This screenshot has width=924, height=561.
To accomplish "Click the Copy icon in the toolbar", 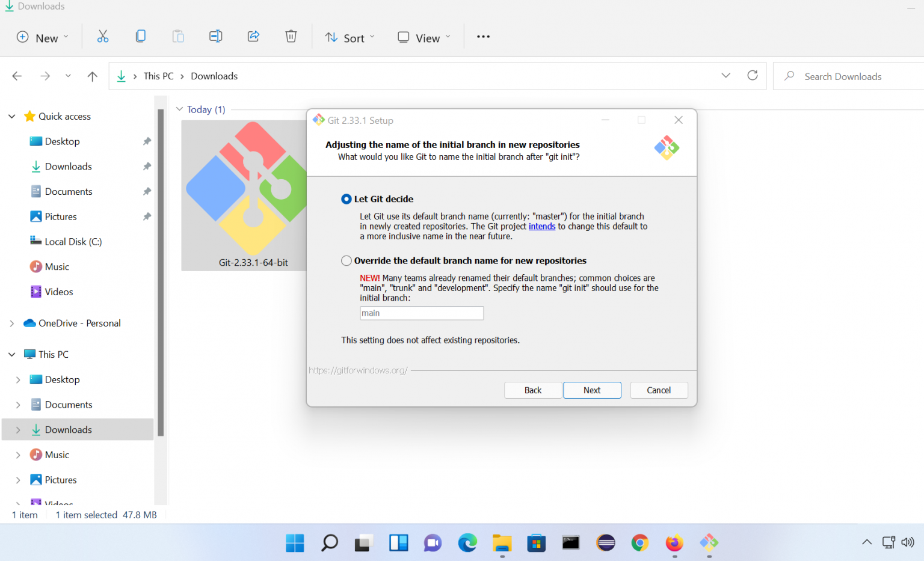I will click(141, 36).
